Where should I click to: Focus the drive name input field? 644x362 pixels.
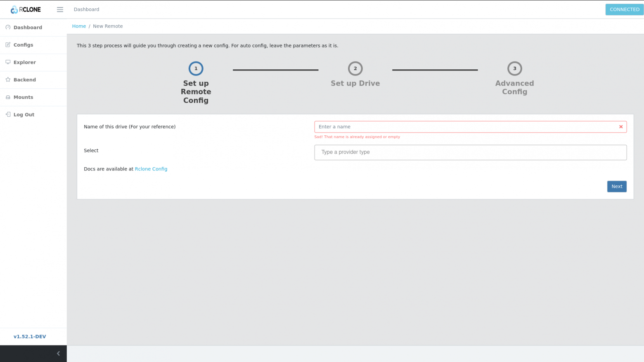click(x=466, y=127)
